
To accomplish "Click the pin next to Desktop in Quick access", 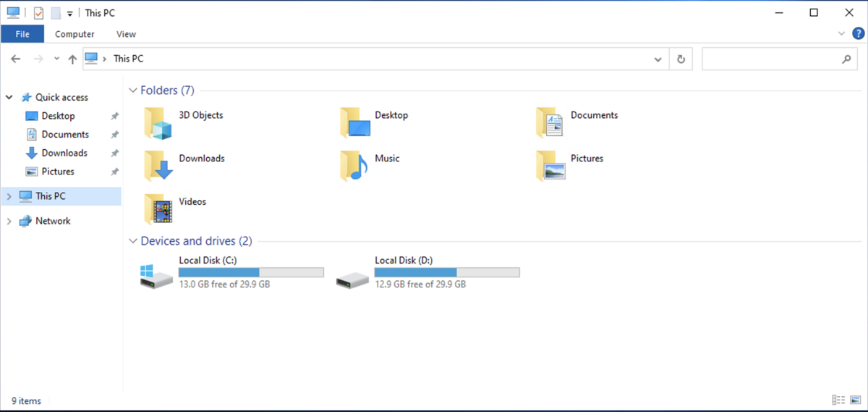I will tap(114, 116).
